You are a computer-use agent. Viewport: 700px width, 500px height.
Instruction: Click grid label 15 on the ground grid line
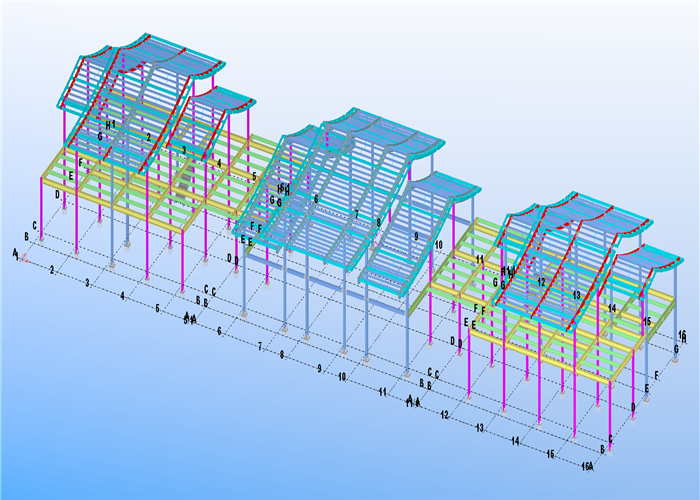click(550, 454)
